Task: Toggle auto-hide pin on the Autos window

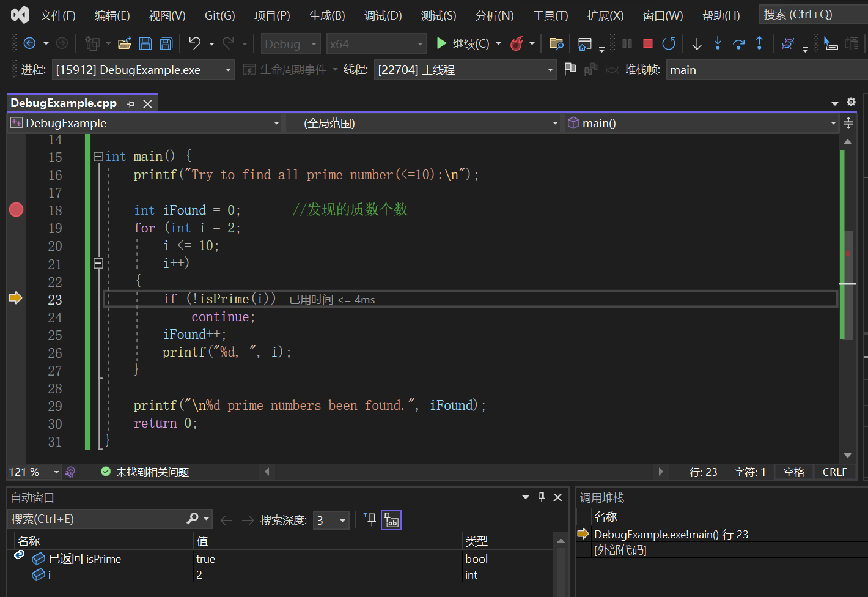Action: click(x=542, y=497)
